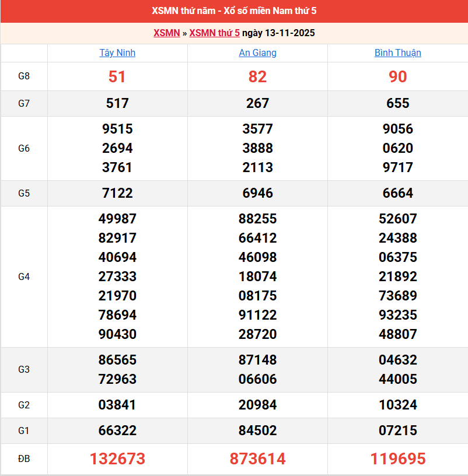The width and height of the screenshot is (468, 476).
Task: Select An Giang G2 number 20984
Action: (257, 405)
